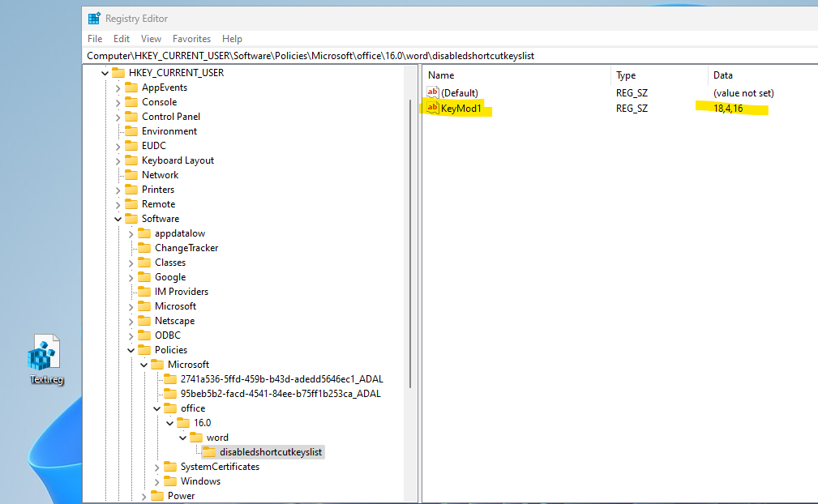Select the word folder icon

196,438
